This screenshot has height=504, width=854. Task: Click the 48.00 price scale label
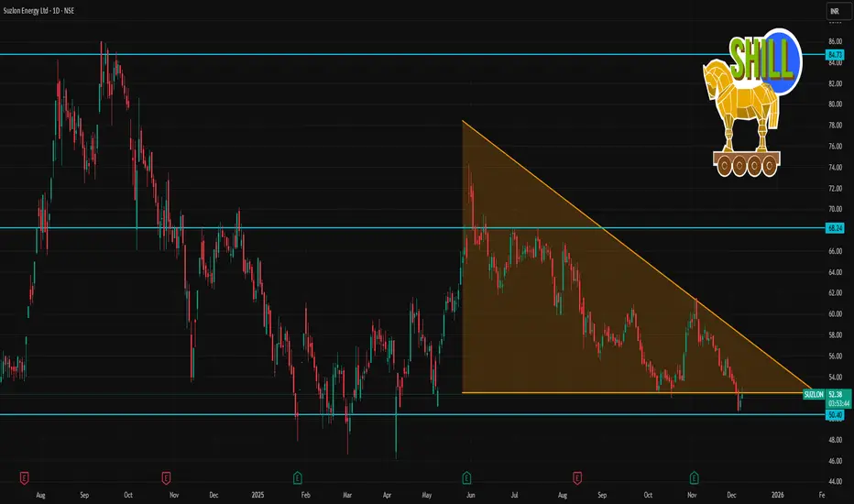click(835, 440)
